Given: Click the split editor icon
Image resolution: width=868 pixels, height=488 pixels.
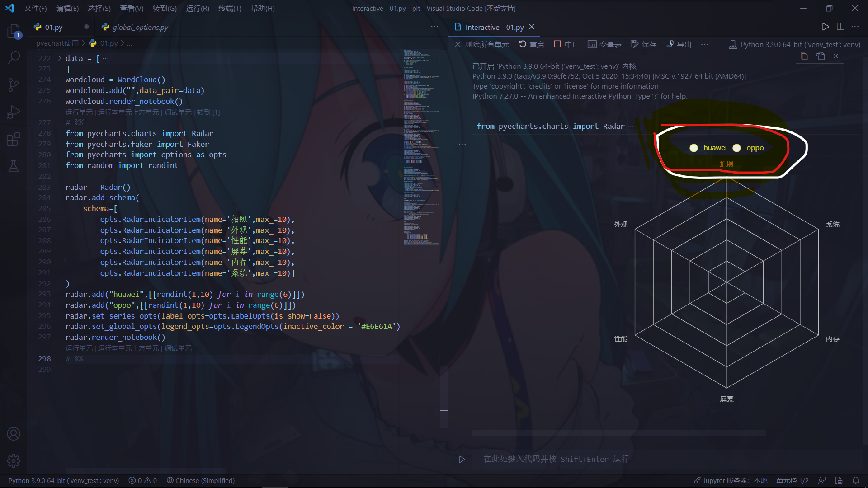Looking at the screenshot, I should (840, 27).
